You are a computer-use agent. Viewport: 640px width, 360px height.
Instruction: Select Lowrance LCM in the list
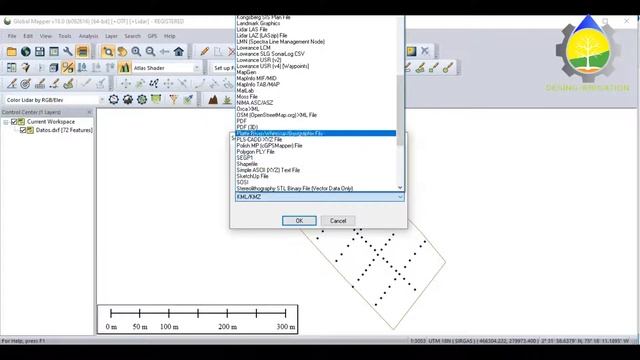(316, 48)
